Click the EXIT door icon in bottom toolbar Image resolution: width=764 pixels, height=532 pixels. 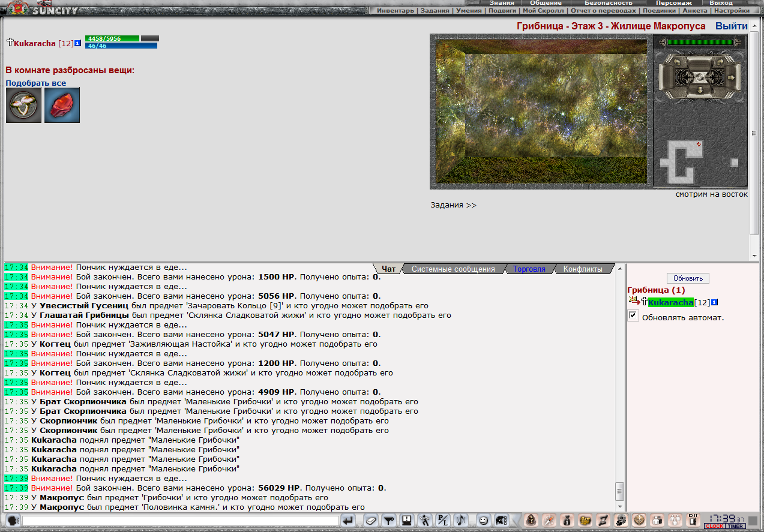coord(693,520)
